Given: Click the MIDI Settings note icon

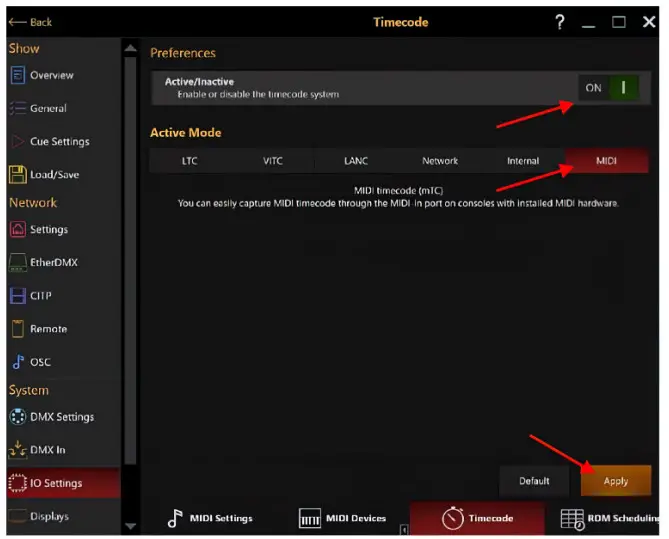Looking at the screenshot, I should click(175, 519).
